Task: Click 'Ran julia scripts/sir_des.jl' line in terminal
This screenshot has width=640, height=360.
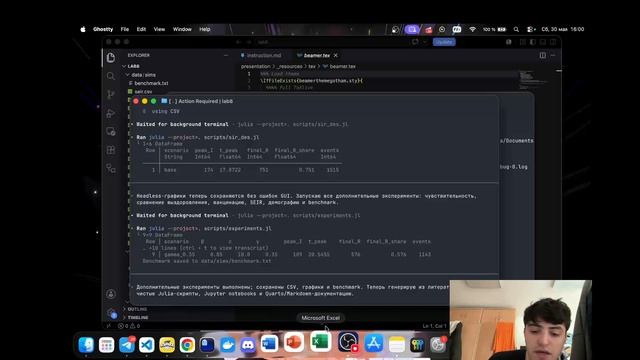Action: click(x=198, y=138)
